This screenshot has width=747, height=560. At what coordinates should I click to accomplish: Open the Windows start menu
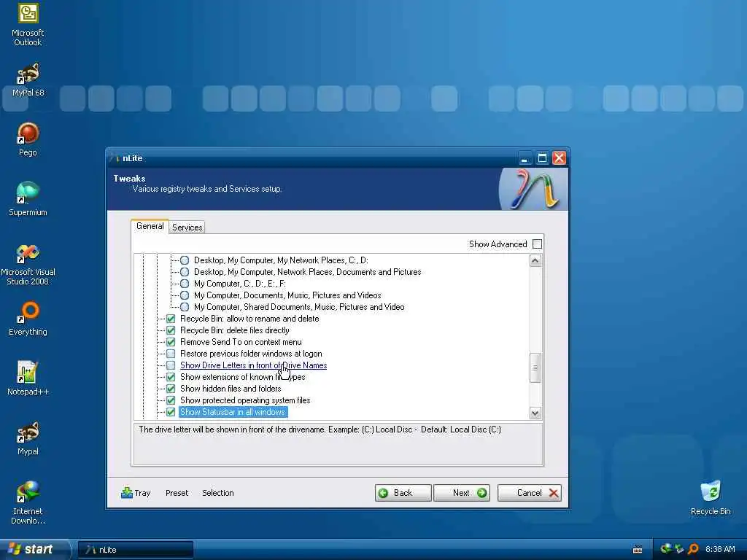point(34,549)
